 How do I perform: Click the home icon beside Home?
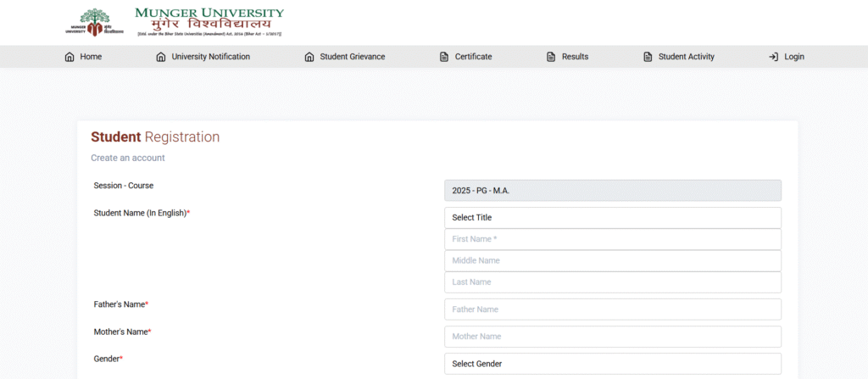coord(70,57)
